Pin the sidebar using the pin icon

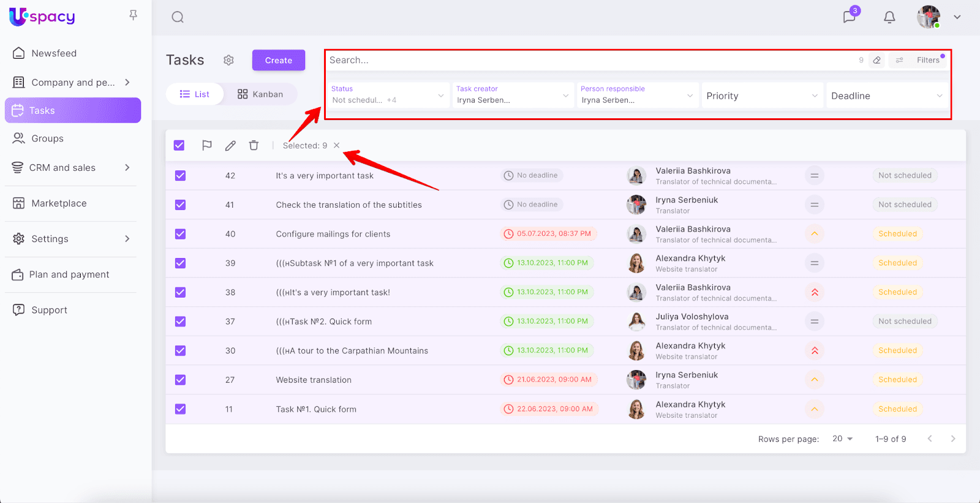(133, 15)
